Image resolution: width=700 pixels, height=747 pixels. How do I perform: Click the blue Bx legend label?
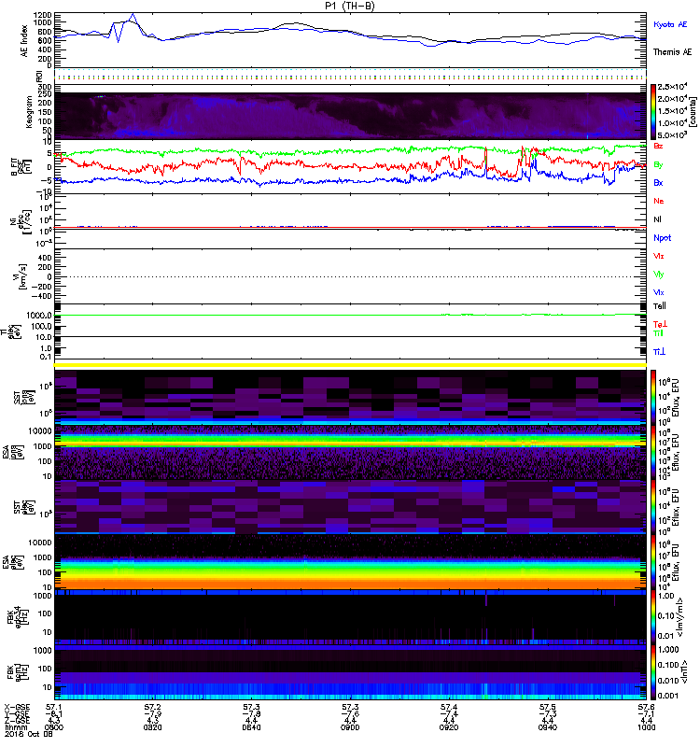pyautogui.click(x=659, y=182)
